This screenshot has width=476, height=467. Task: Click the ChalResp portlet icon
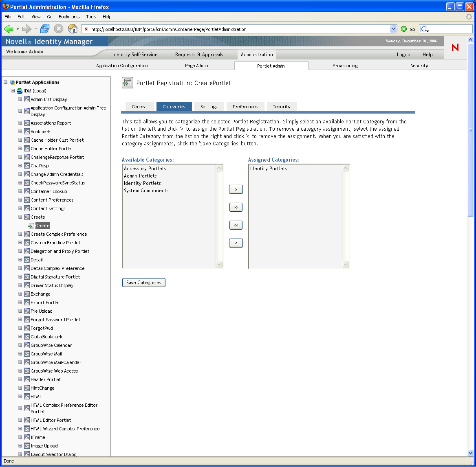coord(27,166)
